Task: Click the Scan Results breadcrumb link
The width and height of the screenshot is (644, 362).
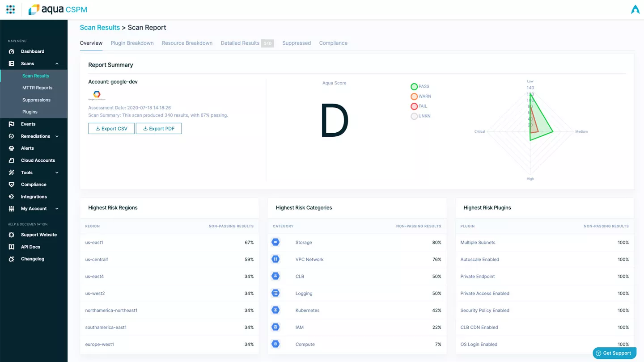Action: pyautogui.click(x=100, y=28)
